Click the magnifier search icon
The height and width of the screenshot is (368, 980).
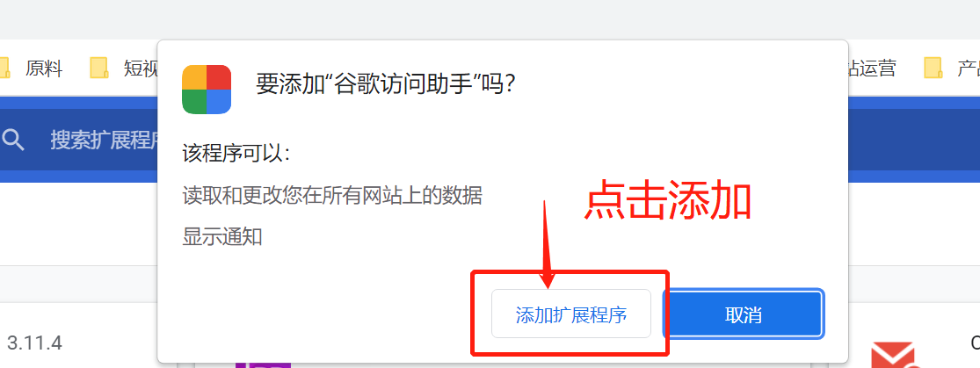tap(13, 140)
